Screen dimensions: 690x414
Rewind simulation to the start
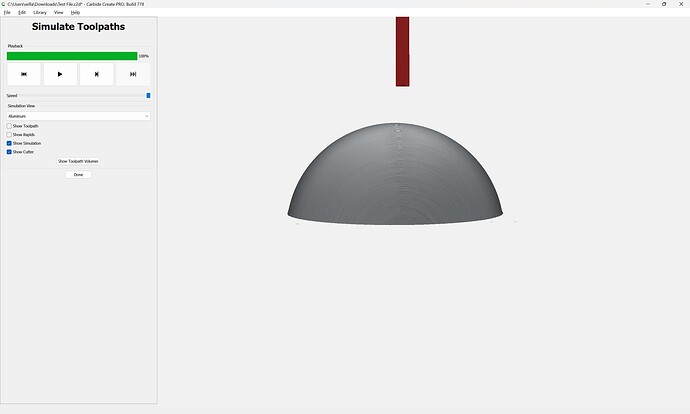(24, 74)
